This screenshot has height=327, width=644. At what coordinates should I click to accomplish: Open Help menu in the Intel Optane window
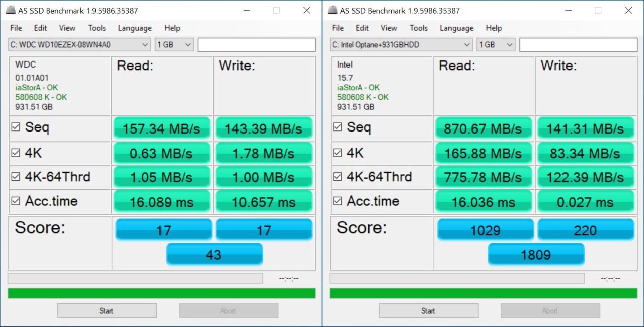[x=494, y=28]
